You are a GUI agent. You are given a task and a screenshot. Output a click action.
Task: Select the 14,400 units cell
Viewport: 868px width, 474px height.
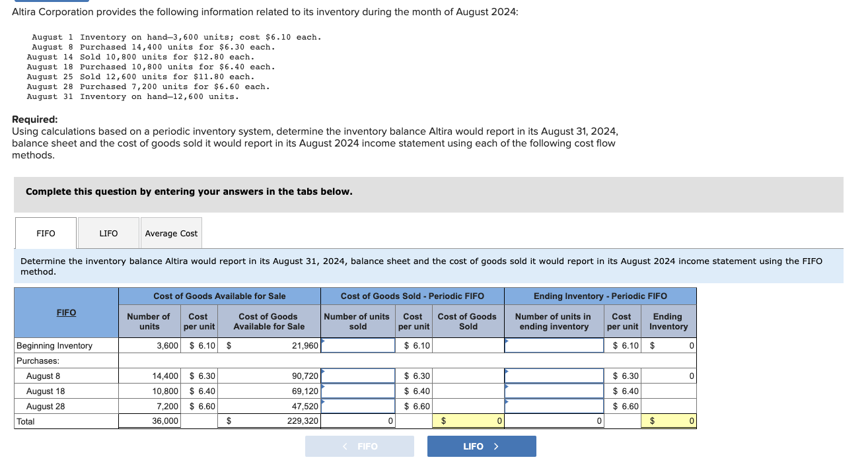pyautogui.click(x=149, y=376)
